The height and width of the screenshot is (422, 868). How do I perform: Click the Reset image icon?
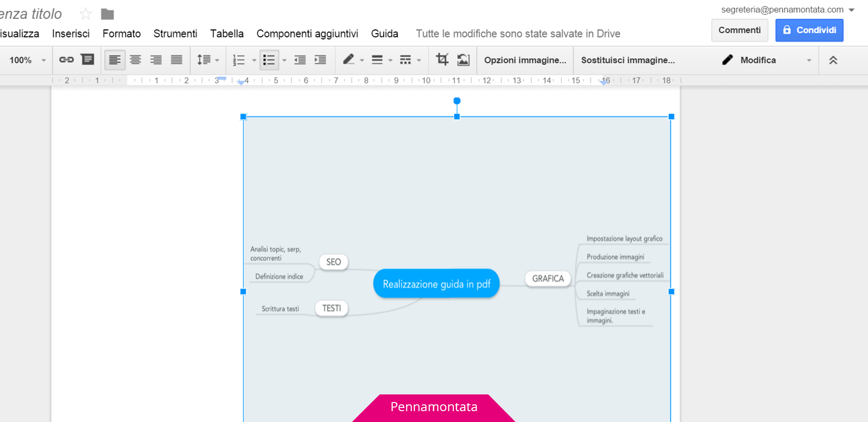[464, 60]
